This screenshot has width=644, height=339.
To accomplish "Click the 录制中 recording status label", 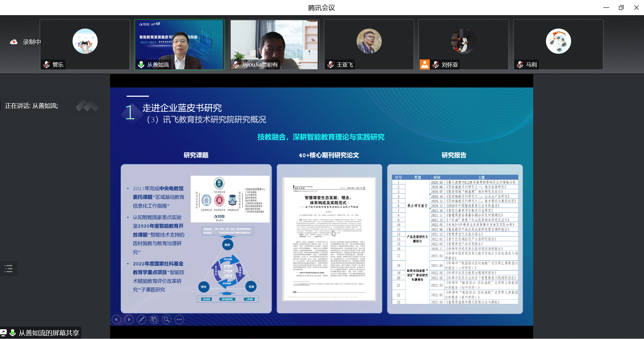I will pyautogui.click(x=32, y=42).
